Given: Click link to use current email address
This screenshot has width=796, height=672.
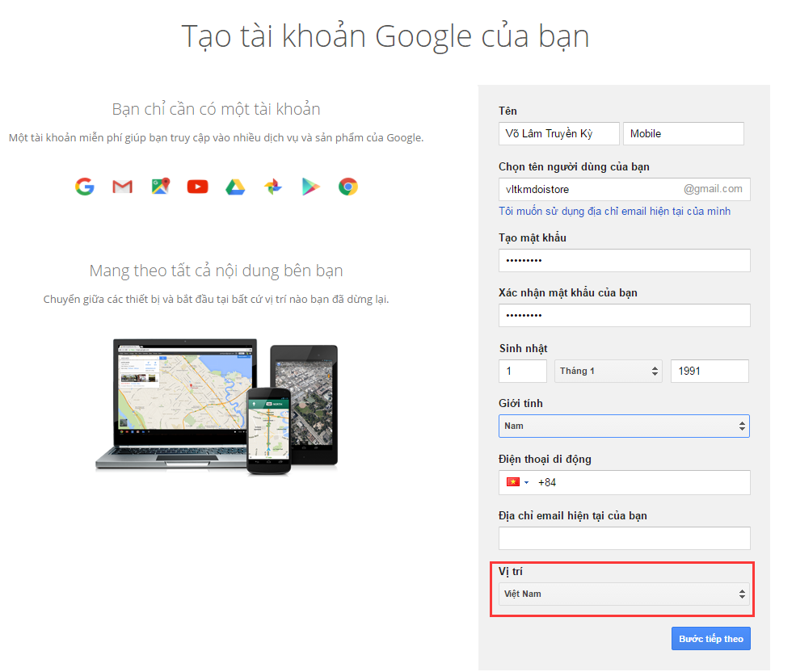Looking at the screenshot, I should coord(614,211).
